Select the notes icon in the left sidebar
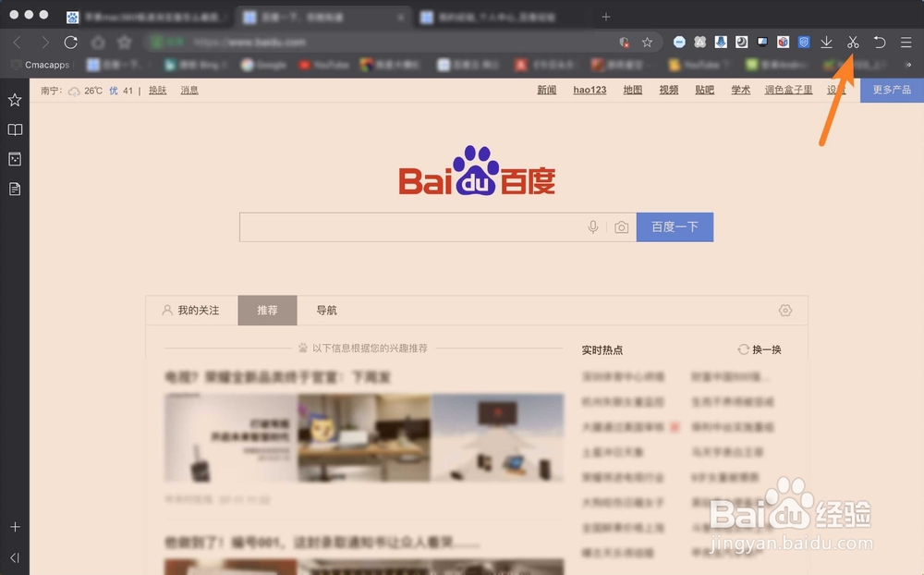Viewport: 924px width, 575px height. [14, 159]
